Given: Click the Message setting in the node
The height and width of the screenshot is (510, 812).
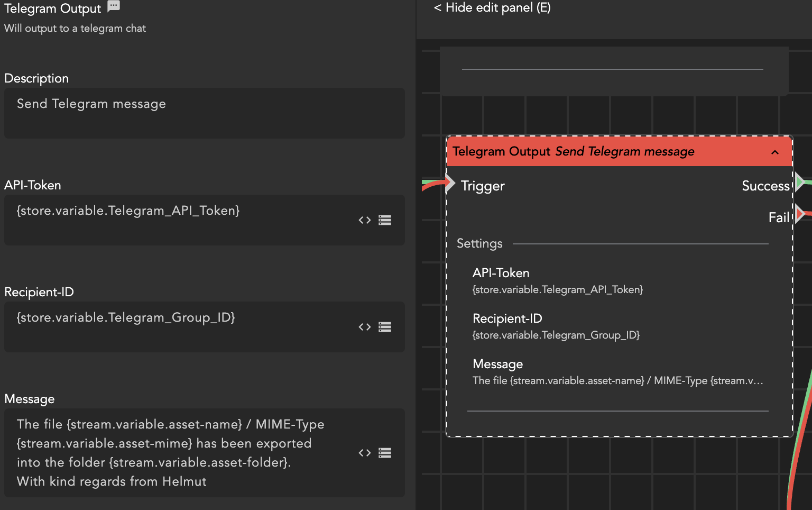Looking at the screenshot, I should pos(617,372).
